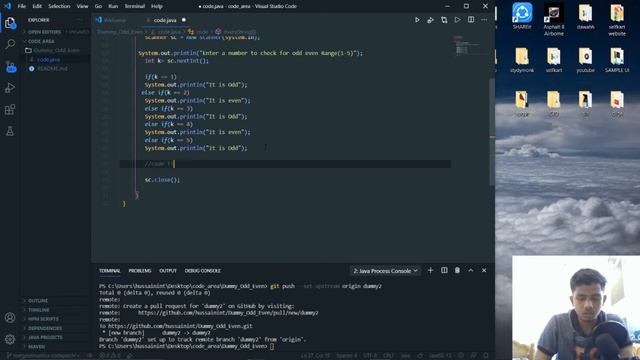Open the Extensions view

[x=10, y=109]
